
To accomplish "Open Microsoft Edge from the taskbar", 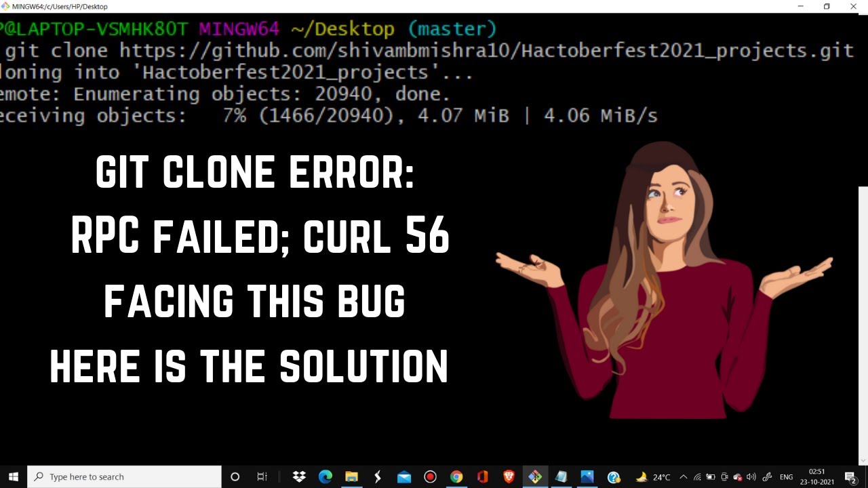I will pyautogui.click(x=325, y=476).
